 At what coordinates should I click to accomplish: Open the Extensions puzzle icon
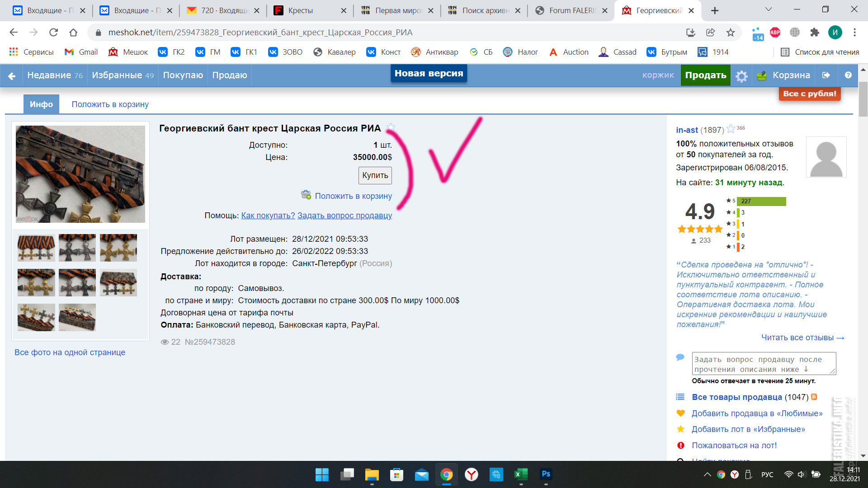[x=815, y=33]
